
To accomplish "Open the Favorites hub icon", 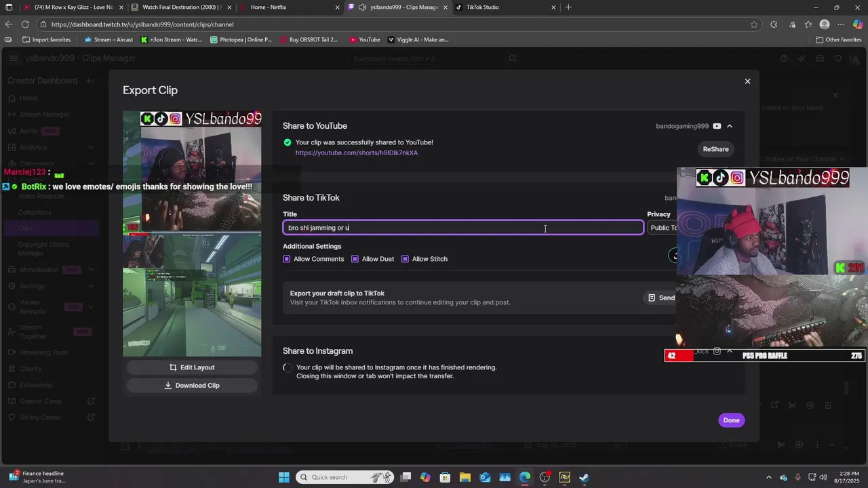I will [808, 24].
